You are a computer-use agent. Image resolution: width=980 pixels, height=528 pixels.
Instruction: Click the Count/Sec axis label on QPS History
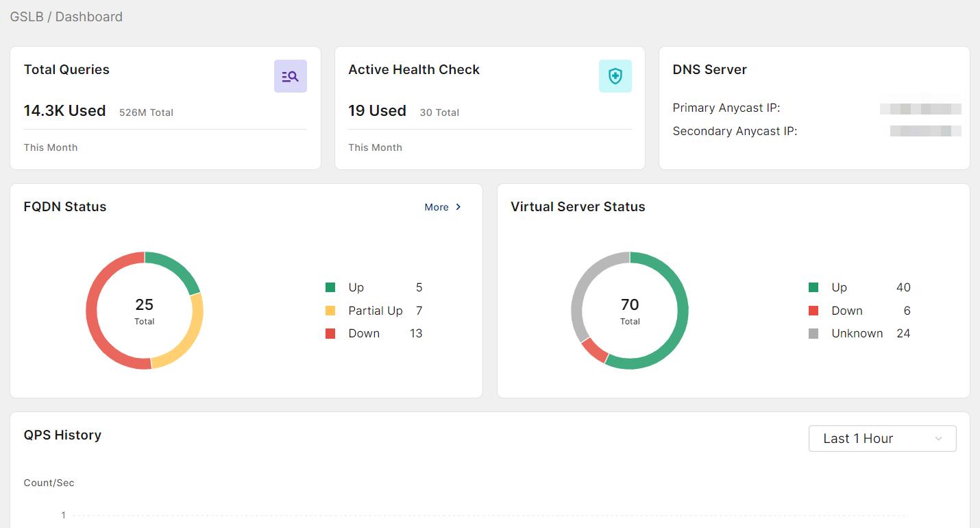(49, 483)
